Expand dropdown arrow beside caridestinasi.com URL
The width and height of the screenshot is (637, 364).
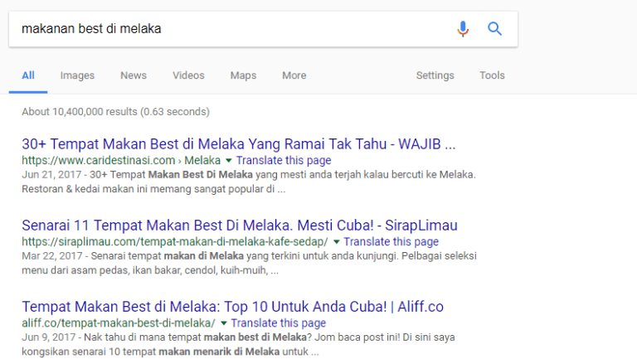pos(228,161)
